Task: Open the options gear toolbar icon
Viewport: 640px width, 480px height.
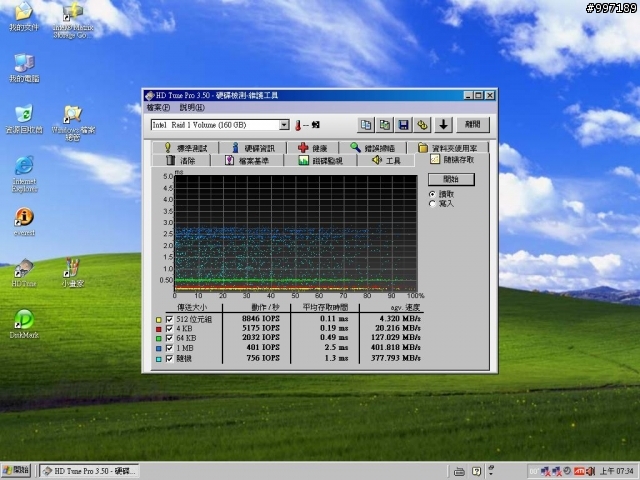Action: pyautogui.click(x=422, y=125)
